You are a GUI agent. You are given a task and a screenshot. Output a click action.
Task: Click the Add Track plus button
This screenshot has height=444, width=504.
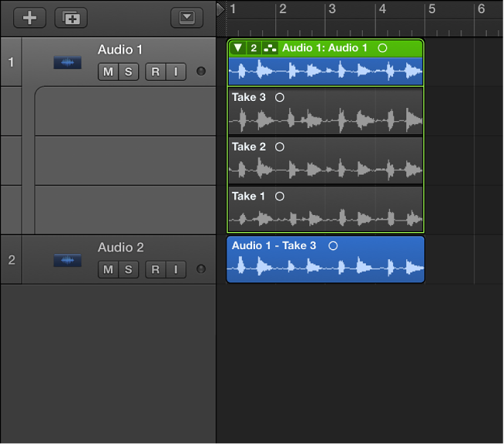(x=29, y=18)
